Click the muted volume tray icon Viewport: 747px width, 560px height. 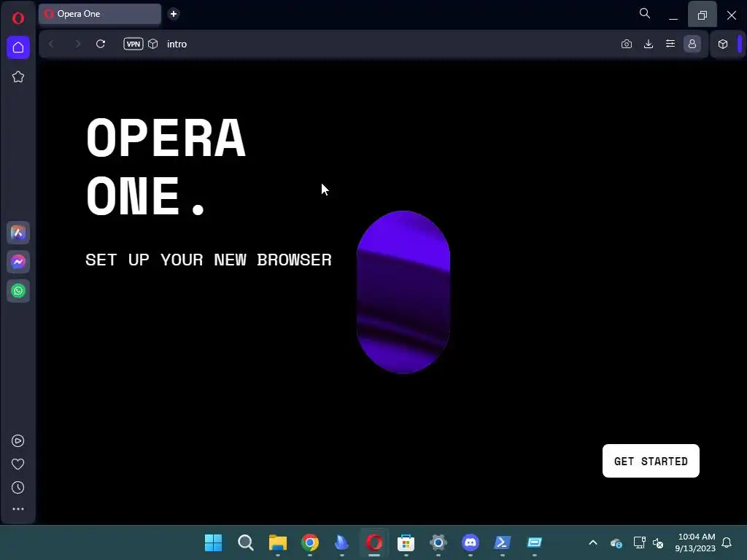[658, 542]
